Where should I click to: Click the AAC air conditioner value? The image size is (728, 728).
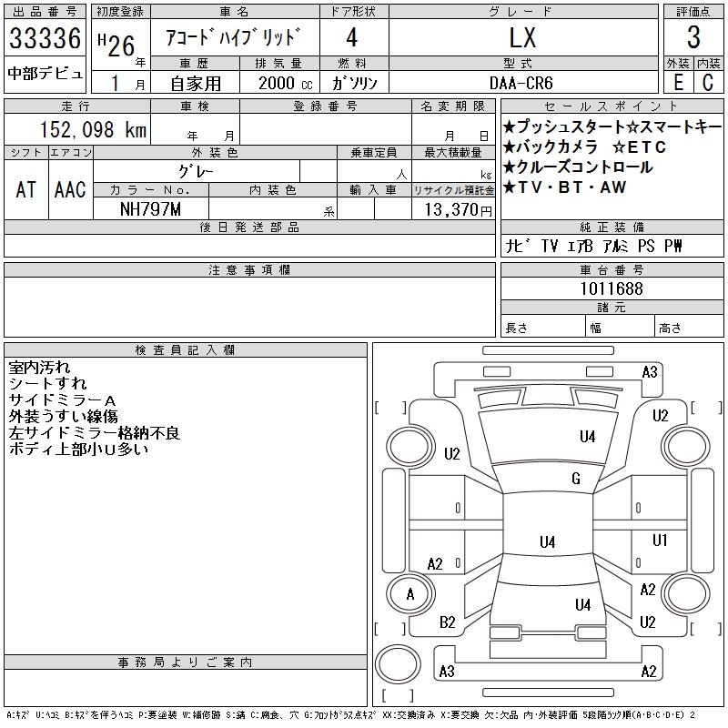[x=70, y=189]
